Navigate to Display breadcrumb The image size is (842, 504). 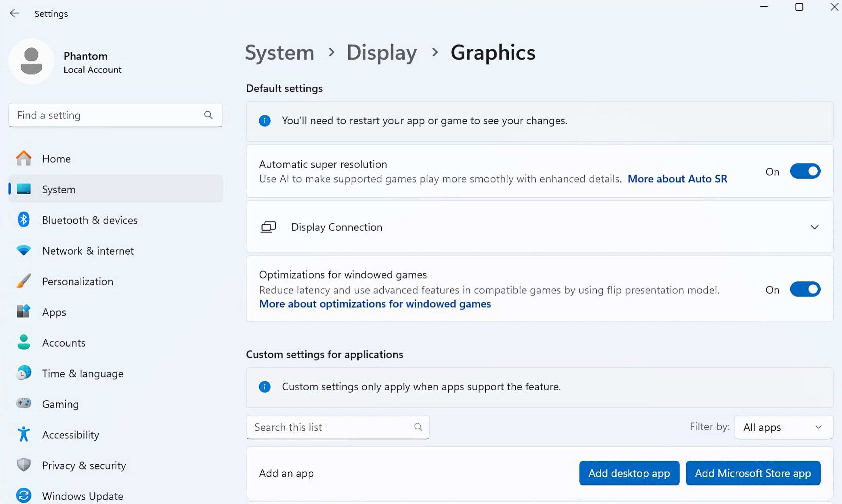(x=381, y=53)
